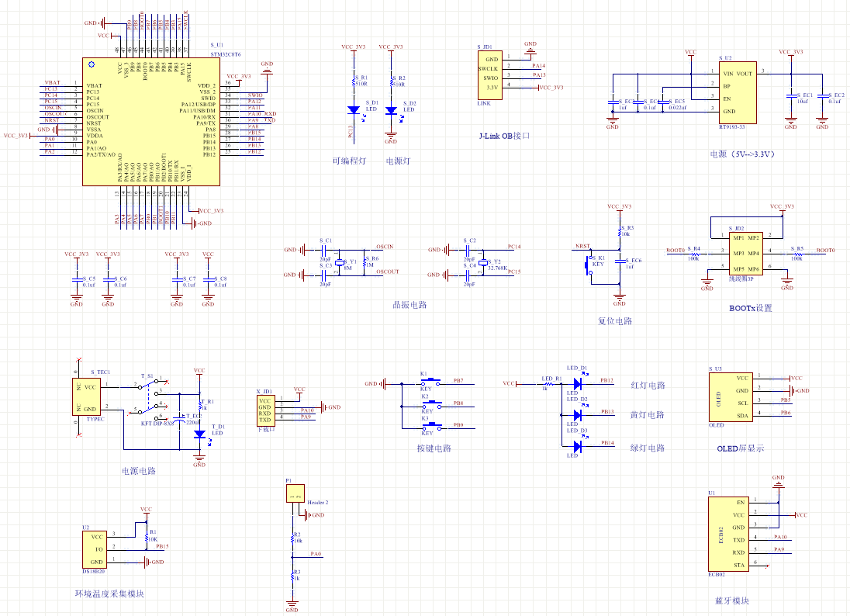Select the T_D1 LED in power circuit

coord(199,434)
